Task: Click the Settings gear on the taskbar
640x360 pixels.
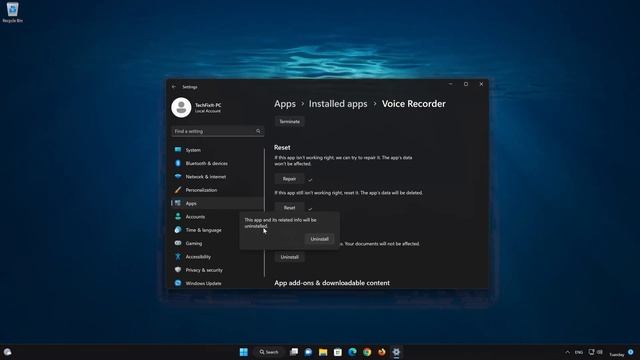Action: point(396,352)
